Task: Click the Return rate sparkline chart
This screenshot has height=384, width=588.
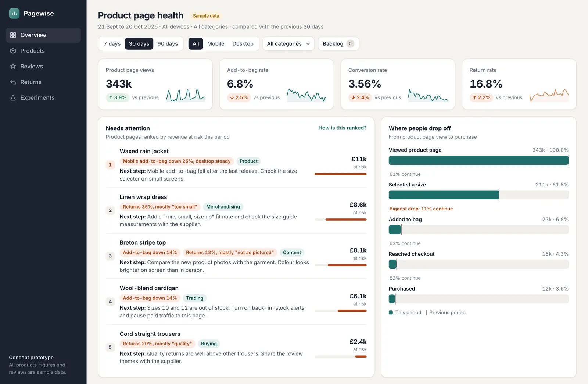Action: [x=549, y=95]
